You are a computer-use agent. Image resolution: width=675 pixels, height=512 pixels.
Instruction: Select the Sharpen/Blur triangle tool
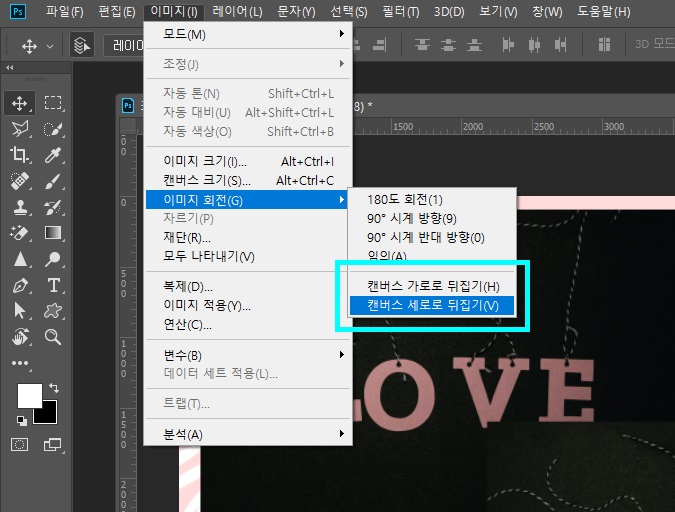tap(19, 259)
